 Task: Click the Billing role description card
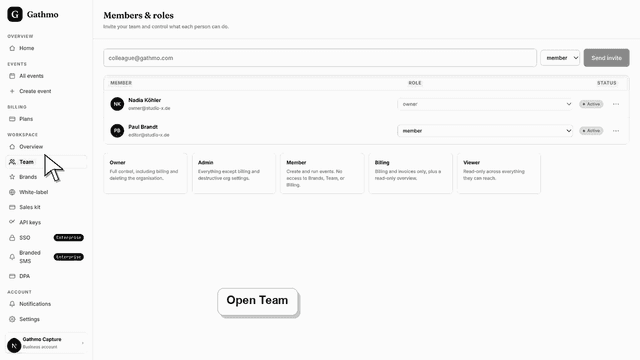[x=411, y=173]
